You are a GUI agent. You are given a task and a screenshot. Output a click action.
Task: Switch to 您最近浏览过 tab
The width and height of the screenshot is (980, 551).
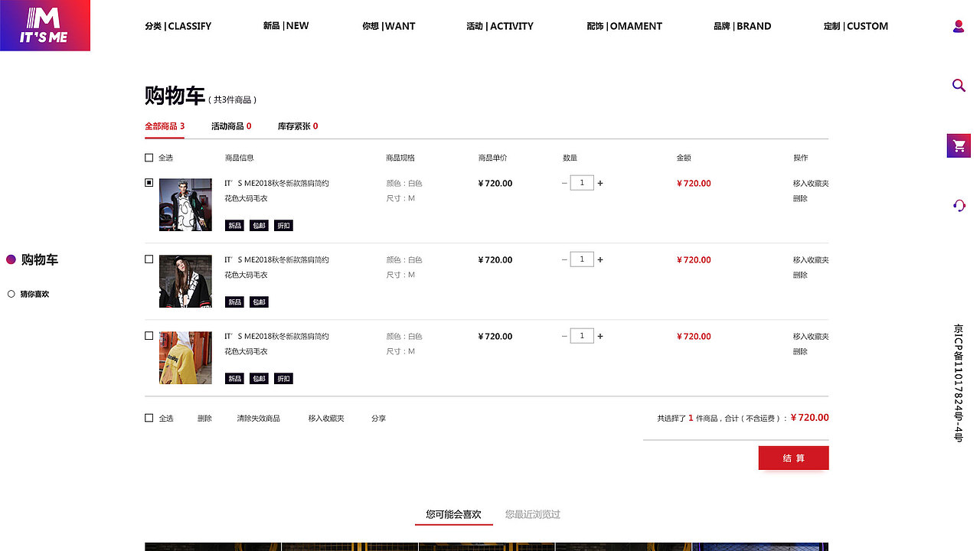click(x=532, y=514)
